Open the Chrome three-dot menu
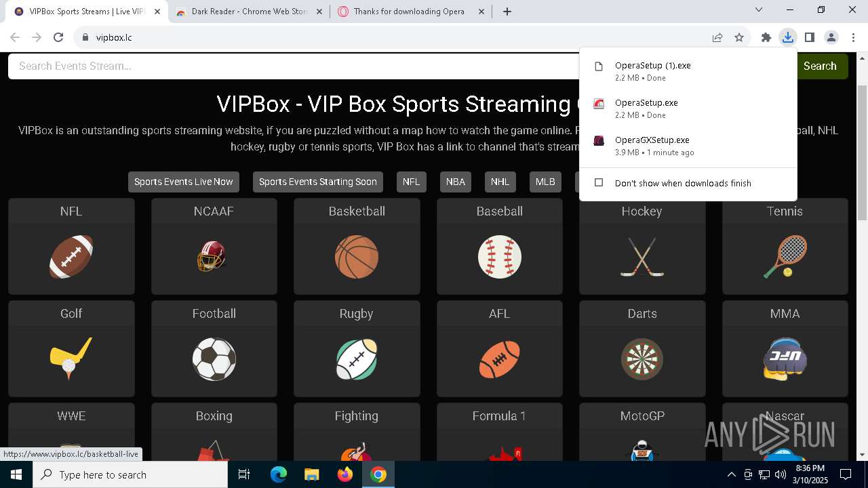 [853, 37]
